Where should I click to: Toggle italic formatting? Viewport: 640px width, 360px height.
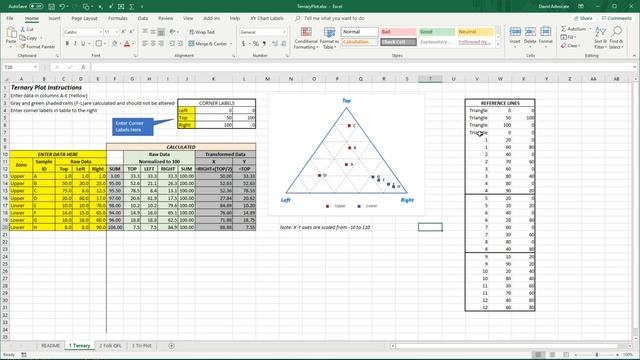click(x=75, y=44)
